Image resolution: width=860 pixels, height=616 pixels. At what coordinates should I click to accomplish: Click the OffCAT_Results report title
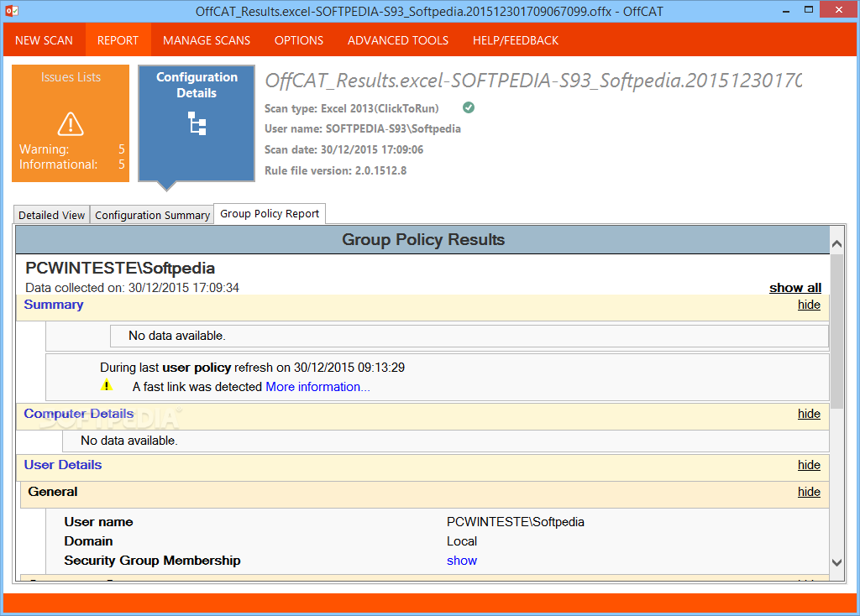pos(533,81)
